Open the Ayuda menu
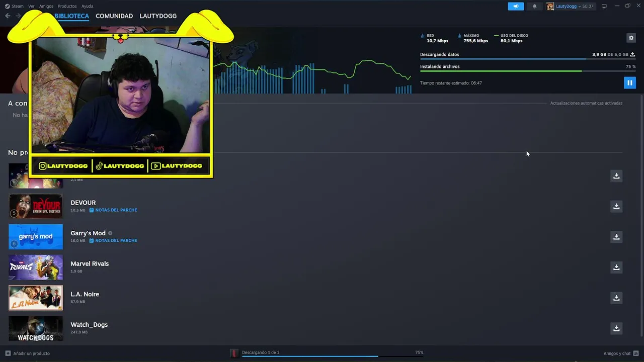This screenshot has height=362, width=644. (x=88, y=6)
